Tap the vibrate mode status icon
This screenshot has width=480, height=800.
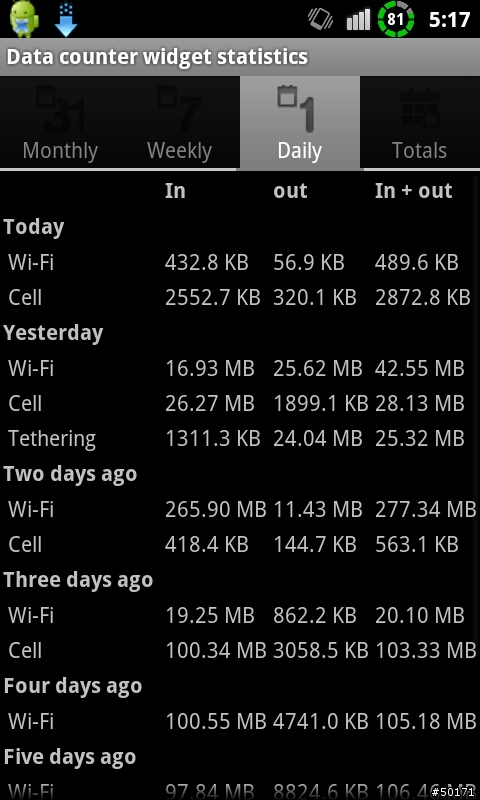(x=321, y=20)
